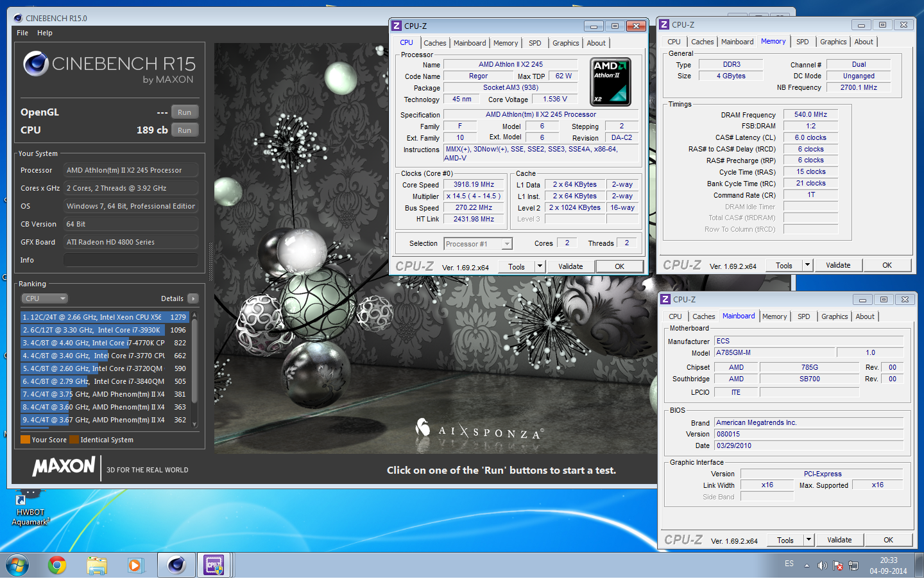Expand Tools dropdown arrow in CPU-Z Mainboard window
Image resolution: width=924 pixels, height=579 pixels.
809,540
